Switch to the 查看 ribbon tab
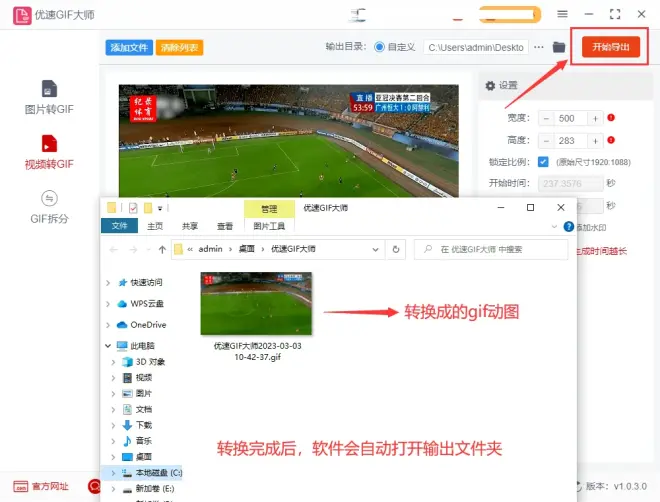 click(225, 226)
